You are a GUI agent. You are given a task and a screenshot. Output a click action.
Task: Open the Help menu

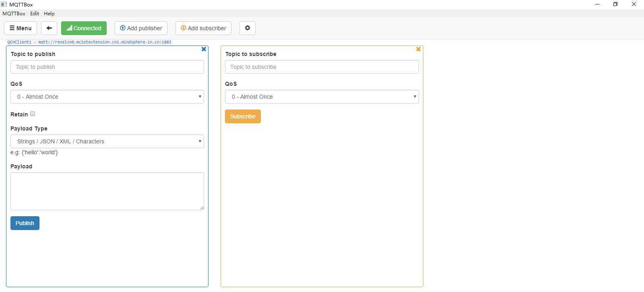[x=49, y=14]
